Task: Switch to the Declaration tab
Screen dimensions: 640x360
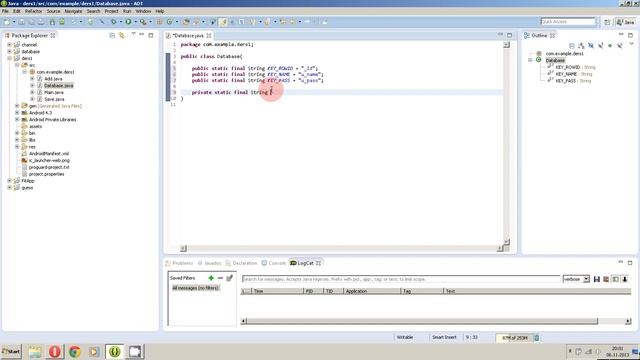Action: point(242,263)
